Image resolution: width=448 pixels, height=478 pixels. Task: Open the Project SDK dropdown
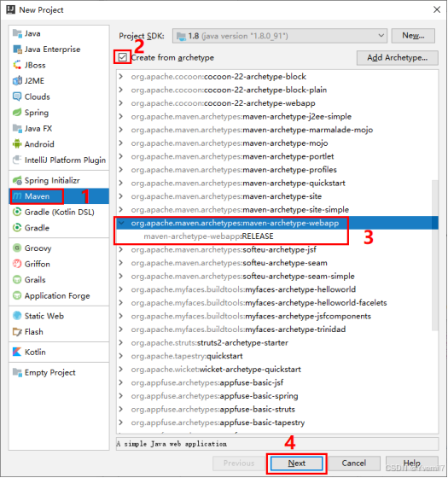click(280, 36)
